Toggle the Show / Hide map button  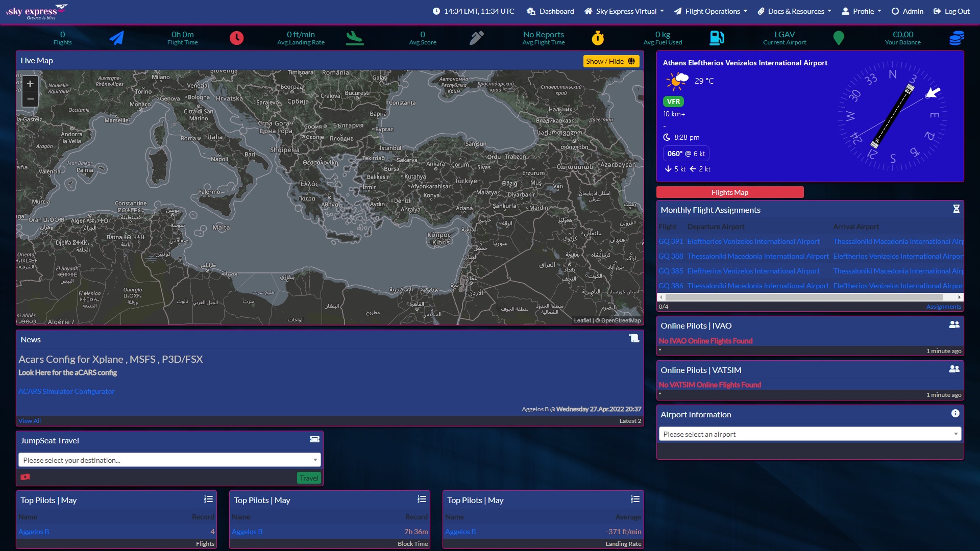click(610, 61)
